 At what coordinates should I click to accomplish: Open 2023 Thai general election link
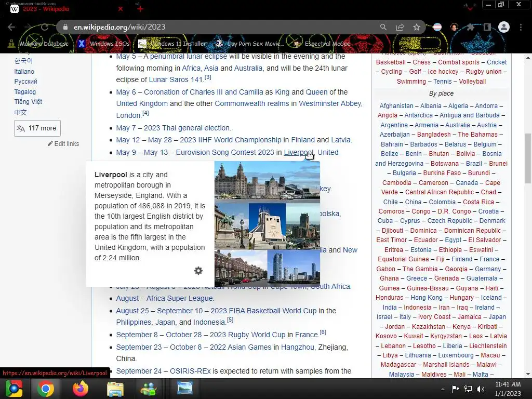(x=187, y=128)
